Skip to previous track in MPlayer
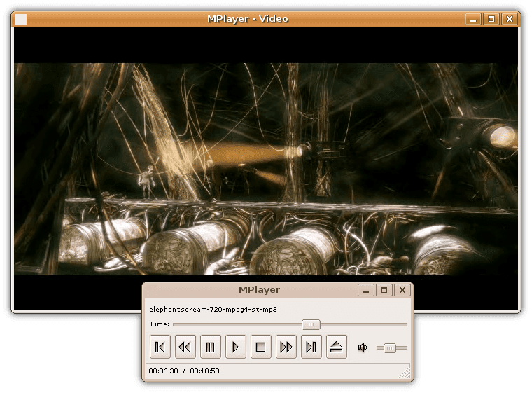The height and width of the screenshot is (393, 532). click(160, 347)
